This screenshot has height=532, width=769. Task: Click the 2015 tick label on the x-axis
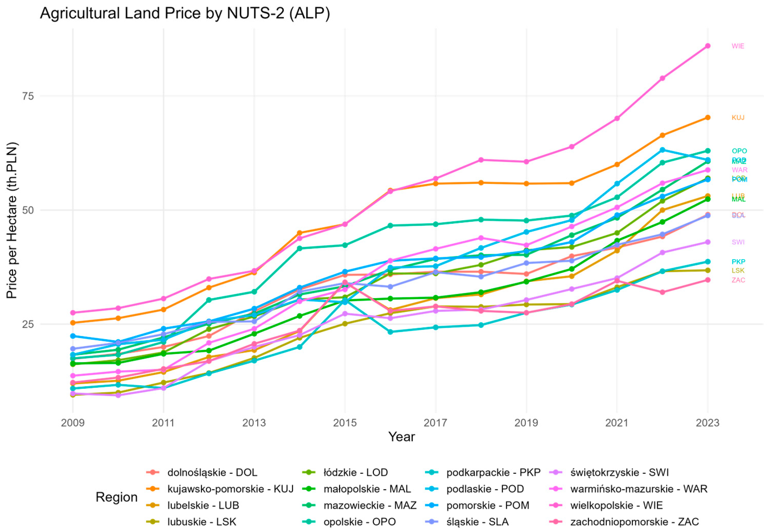[x=345, y=423]
